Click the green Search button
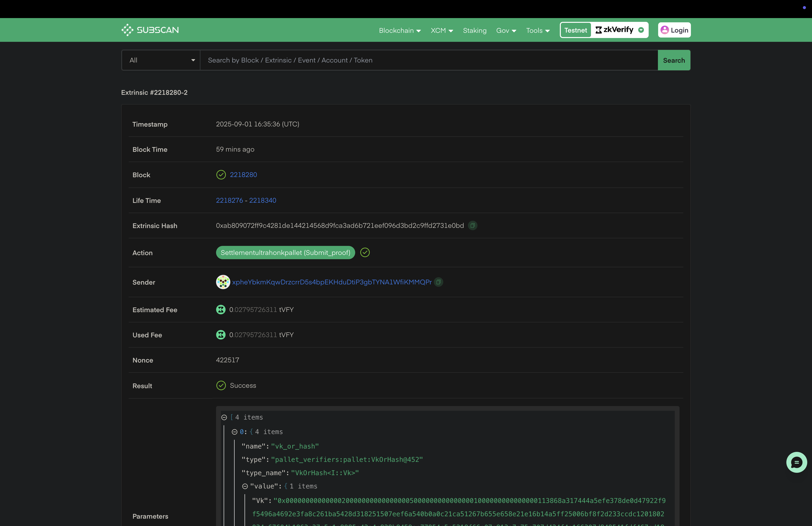Screen dimensions: 812x526 pos(674,60)
